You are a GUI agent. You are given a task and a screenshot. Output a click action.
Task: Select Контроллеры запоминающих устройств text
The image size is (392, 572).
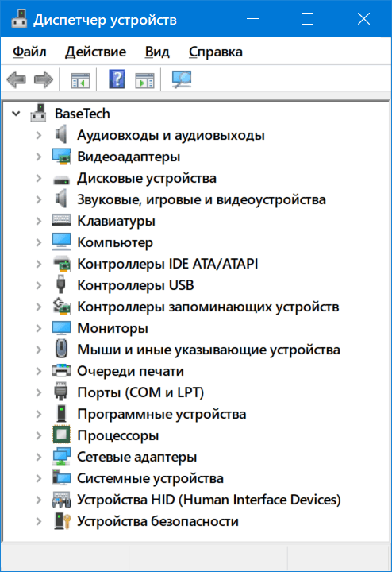(208, 307)
